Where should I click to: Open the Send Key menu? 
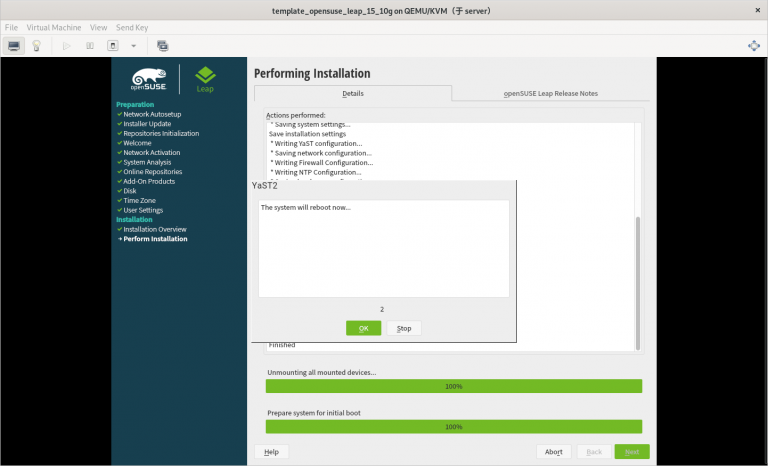click(x=132, y=27)
